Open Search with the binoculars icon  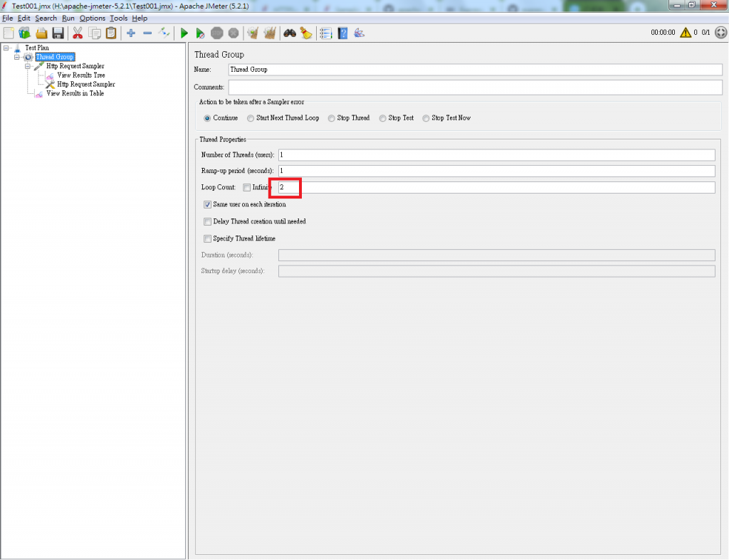pos(290,33)
